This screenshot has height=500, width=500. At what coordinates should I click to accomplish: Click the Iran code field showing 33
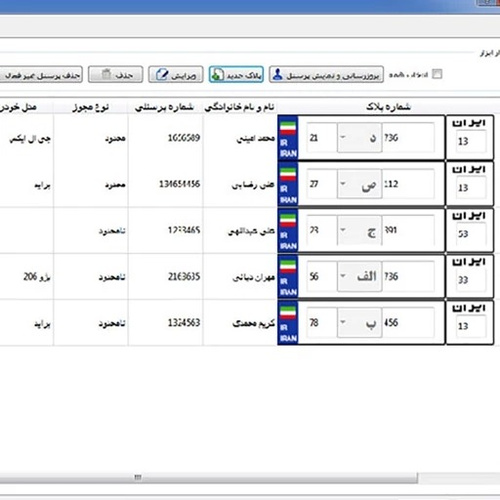471,280
